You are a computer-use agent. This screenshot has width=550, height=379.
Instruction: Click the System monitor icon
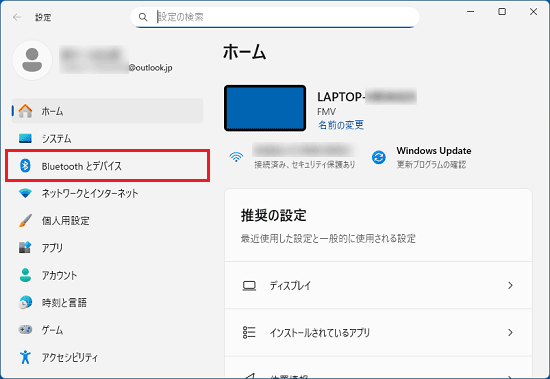point(25,138)
